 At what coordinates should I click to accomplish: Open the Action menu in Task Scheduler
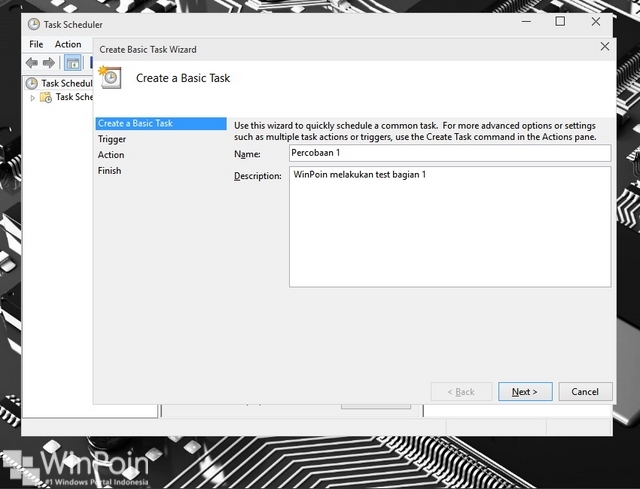[68, 44]
